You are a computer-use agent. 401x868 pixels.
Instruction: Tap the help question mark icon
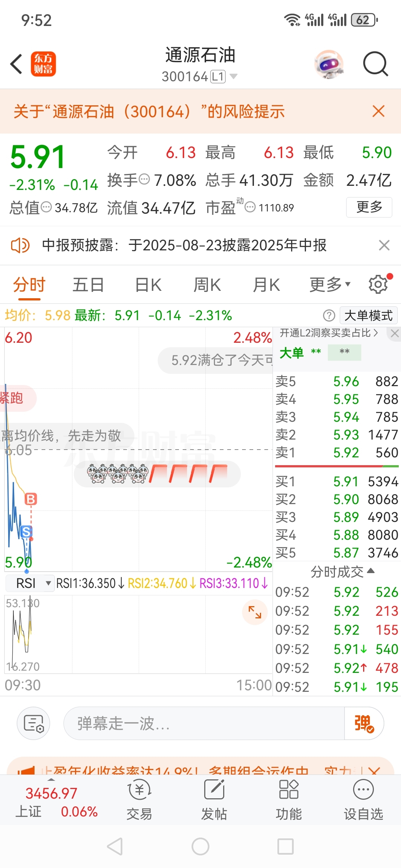tap(329, 316)
